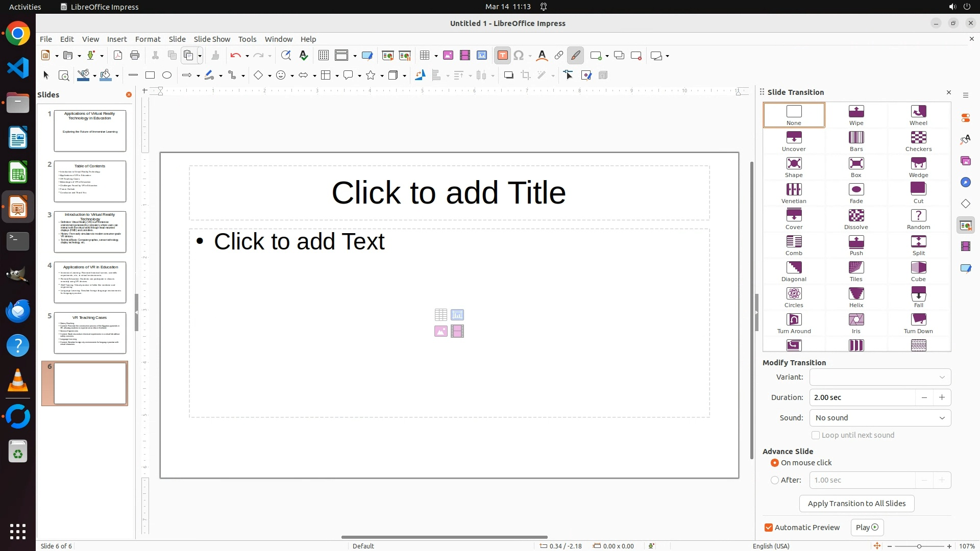Apply the Venetian transition icon
The width and height of the screenshot is (980, 551).
tap(794, 193)
